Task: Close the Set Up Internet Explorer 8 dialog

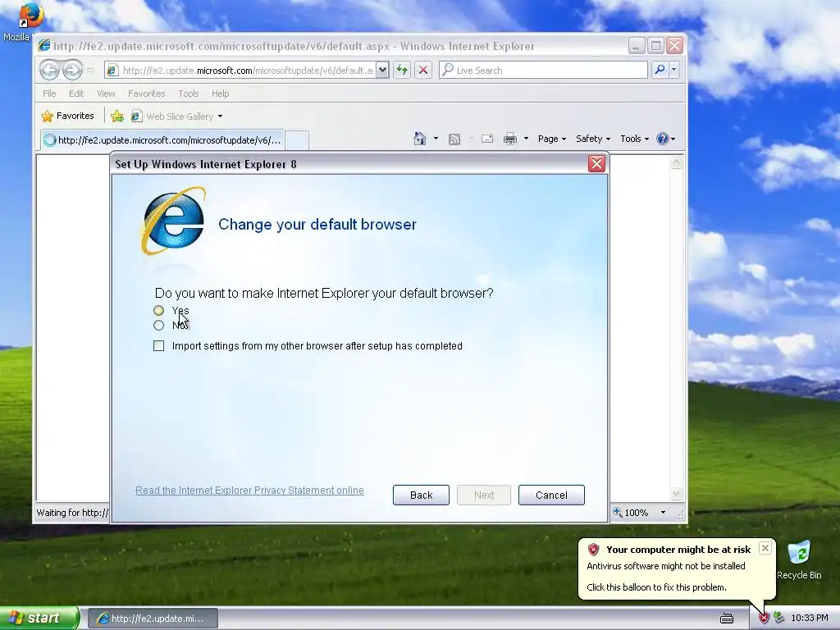Action: (x=596, y=164)
